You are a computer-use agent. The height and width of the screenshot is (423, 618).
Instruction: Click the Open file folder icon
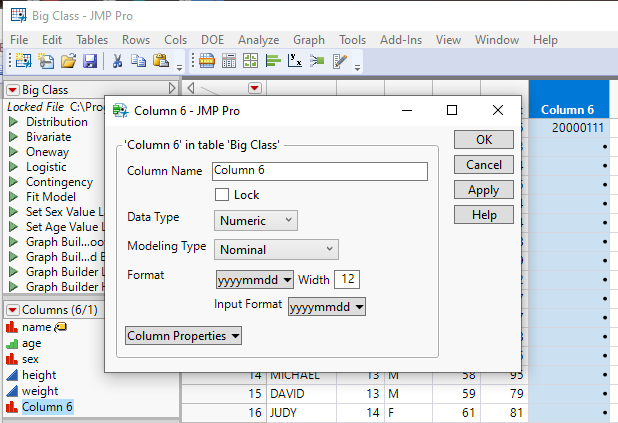[x=68, y=61]
